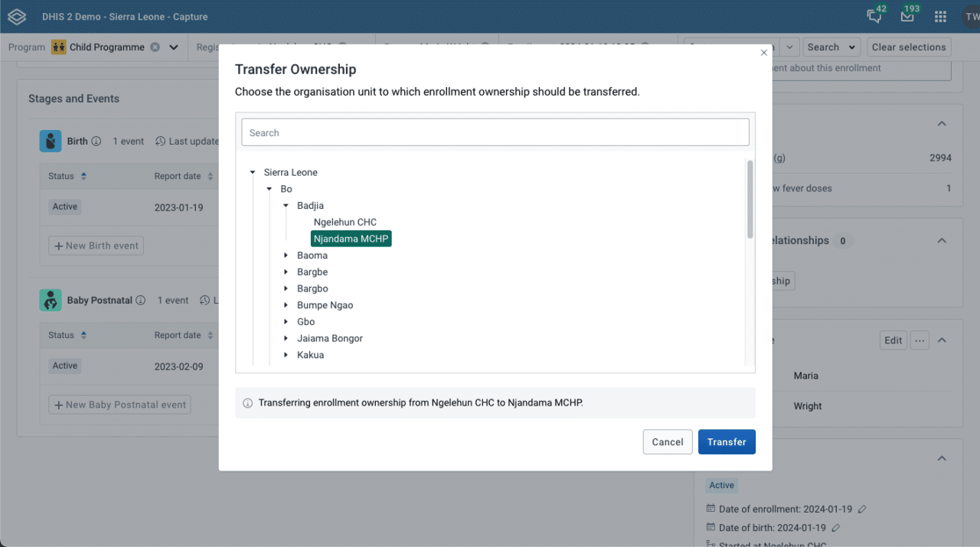Viewport: 980px width, 547px height.
Task: Click the Transfer button
Action: pyautogui.click(x=726, y=441)
